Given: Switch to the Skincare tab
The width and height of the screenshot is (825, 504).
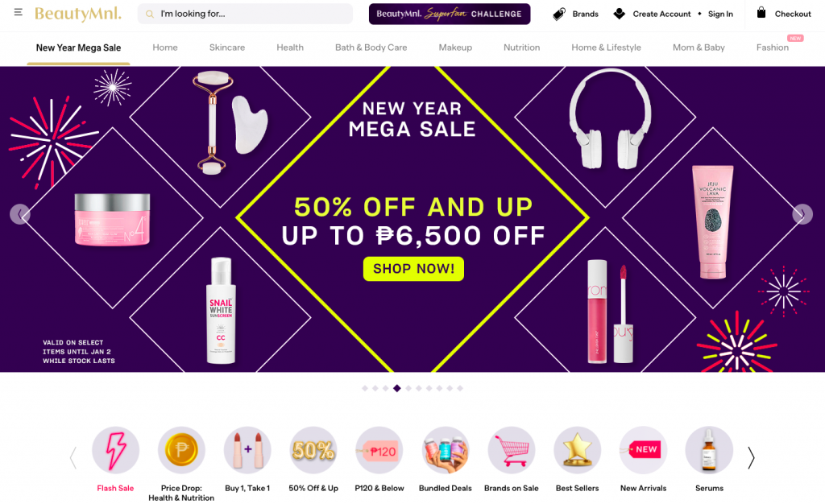Looking at the screenshot, I should (x=226, y=48).
